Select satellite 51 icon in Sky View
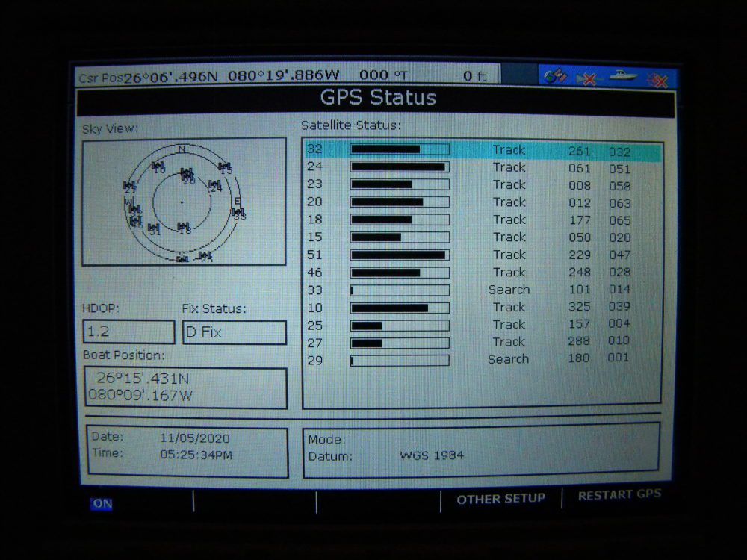Screen dimensions: 747x560 pos(154,229)
